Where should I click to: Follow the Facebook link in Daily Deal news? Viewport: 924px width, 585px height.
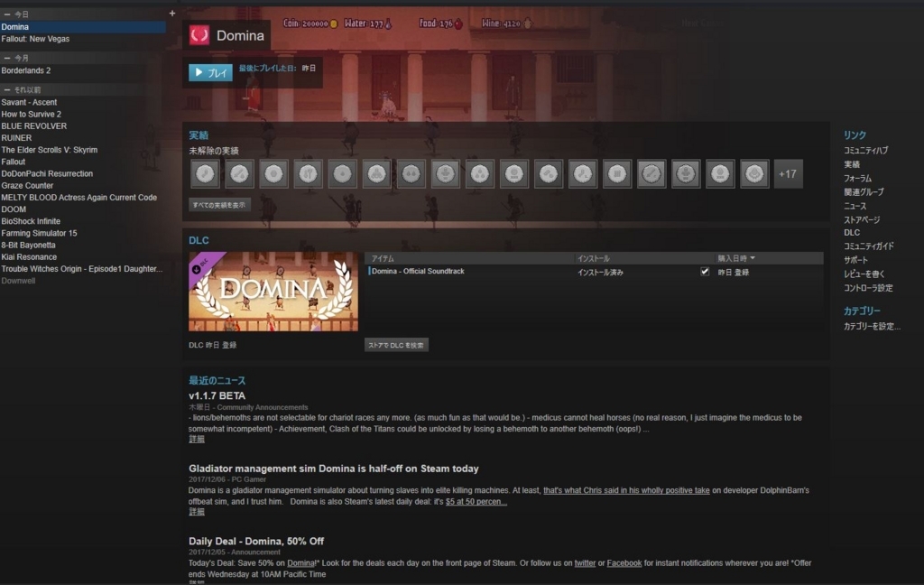pos(624,563)
